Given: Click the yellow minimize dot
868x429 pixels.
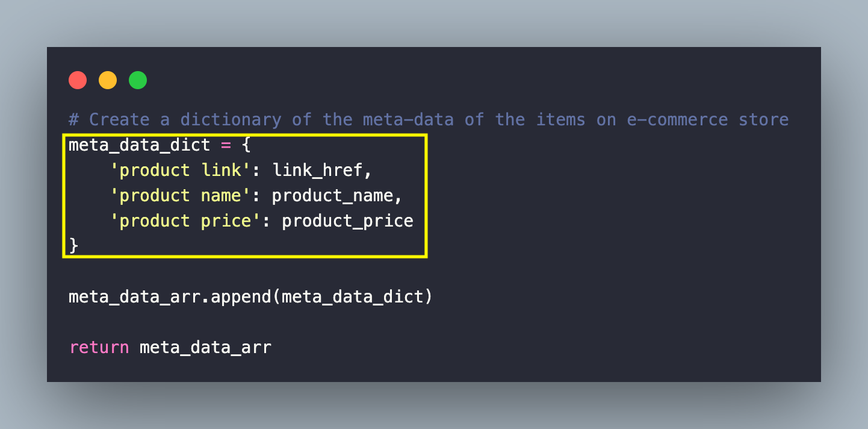Looking at the screenshot, I should pyautogui.click(x=108, y=80).
